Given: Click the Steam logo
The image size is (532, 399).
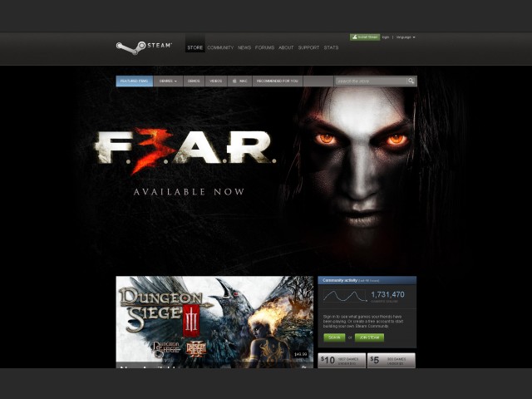Looking at the screenshot, I should 144,47.
